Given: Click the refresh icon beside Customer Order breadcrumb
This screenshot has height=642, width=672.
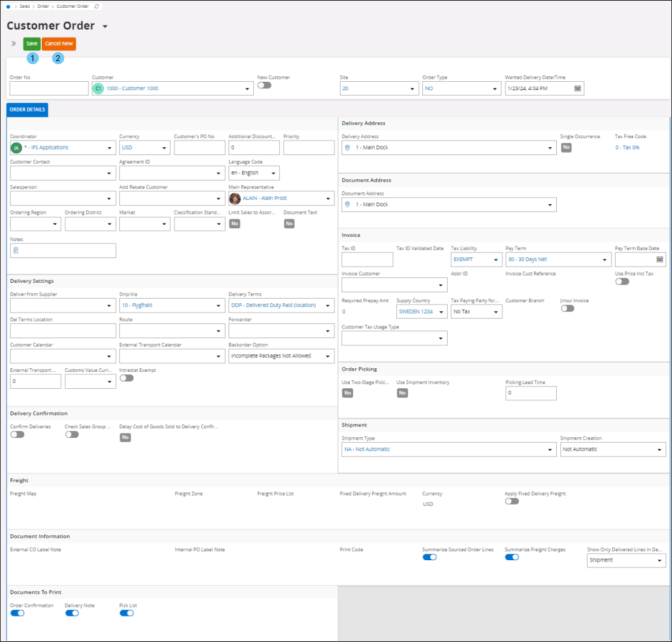Looking at the screenshot, I should pyautogui.click(x=96, y=6).
